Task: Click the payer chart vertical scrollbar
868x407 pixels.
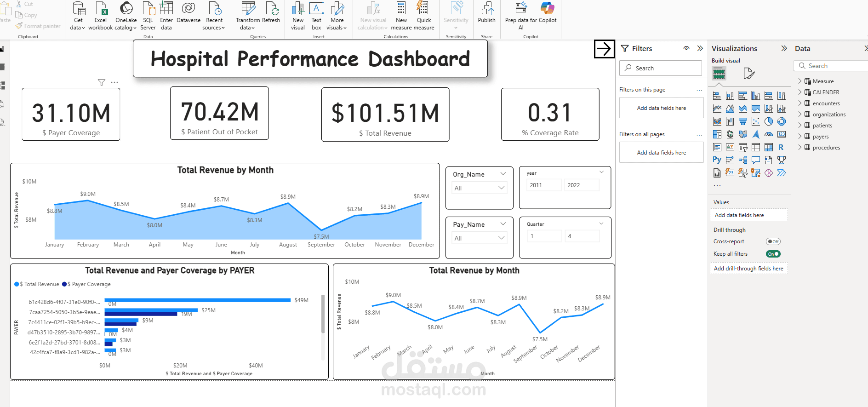Action: point(323,314)
